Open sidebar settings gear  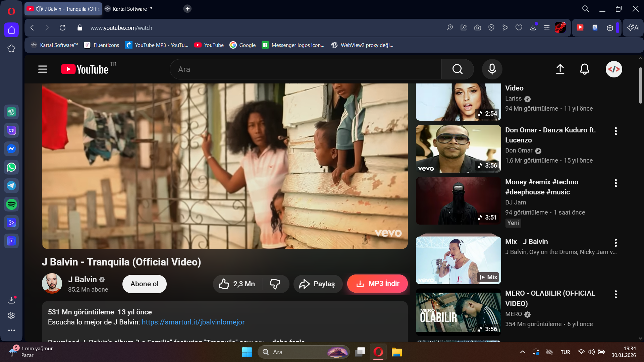coord(11,315)
